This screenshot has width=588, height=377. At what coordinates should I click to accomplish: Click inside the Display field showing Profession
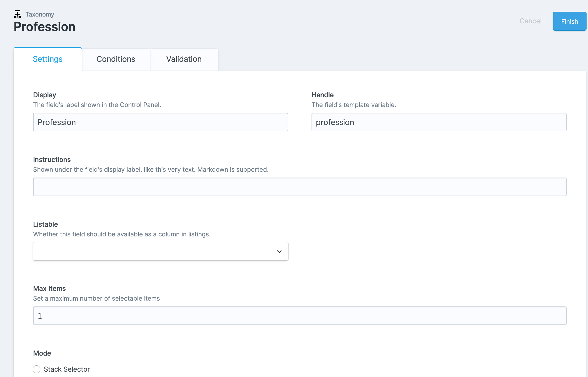[x=160, y=122]
